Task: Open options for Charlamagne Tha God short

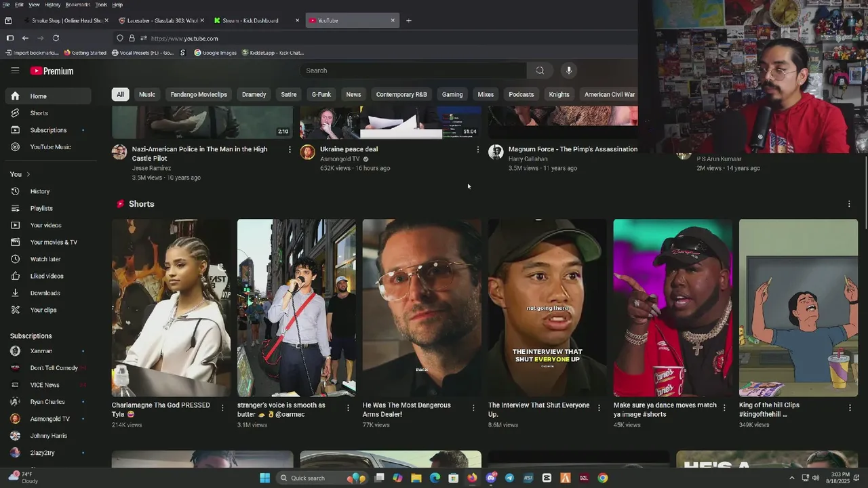Action: 222,407
